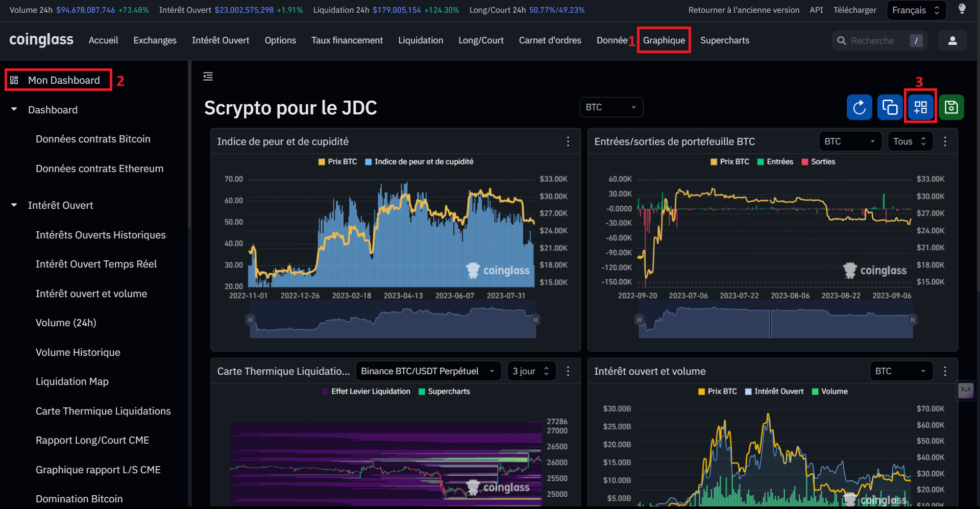Viewport: 980px width, 509px height.
Task: Toggle Intérêt Ouvert legend in volume chart
Action: coord(774,391)
